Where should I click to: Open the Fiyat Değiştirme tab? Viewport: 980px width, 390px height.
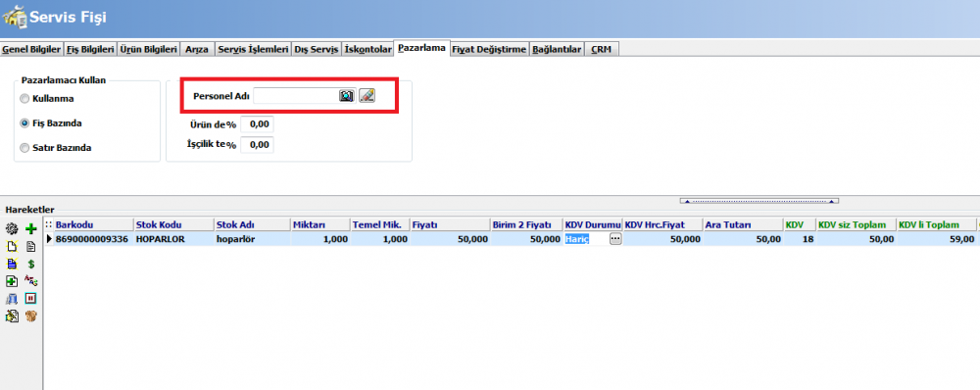click(x=490, y=49)
